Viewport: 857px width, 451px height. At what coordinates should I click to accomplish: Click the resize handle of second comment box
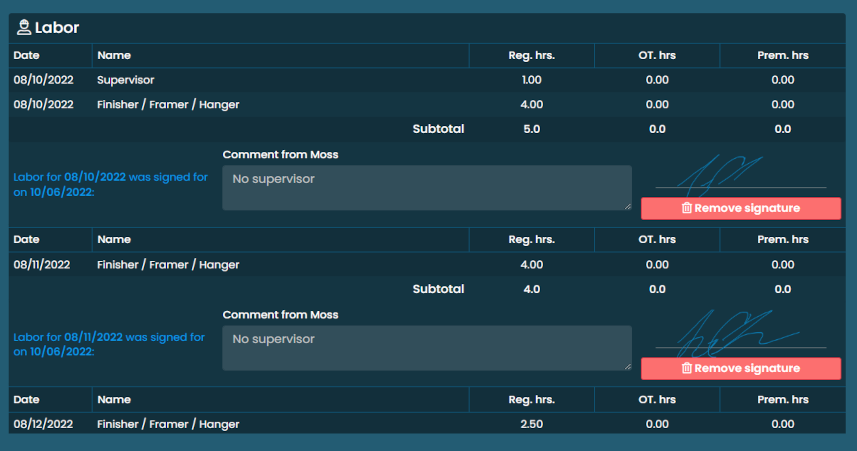click(x=627, y=366)
